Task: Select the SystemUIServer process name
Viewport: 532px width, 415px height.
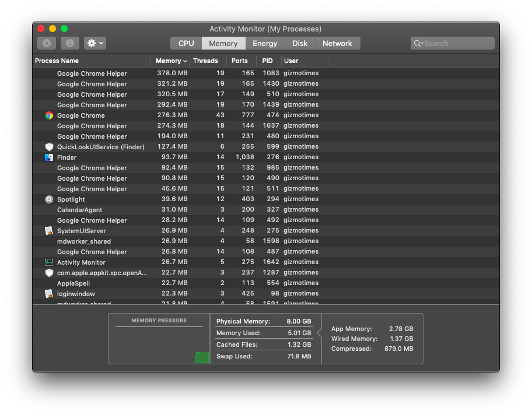Action: tap(82, 231)
